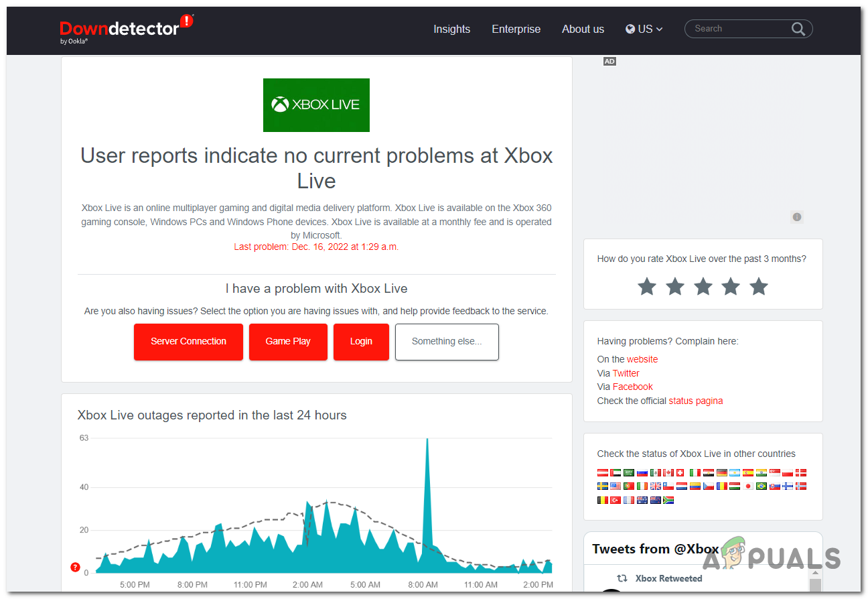This screenshot has width=868, height=599.
Task: Click the '63' chart axis value
Action: click(x=84, y=438)
